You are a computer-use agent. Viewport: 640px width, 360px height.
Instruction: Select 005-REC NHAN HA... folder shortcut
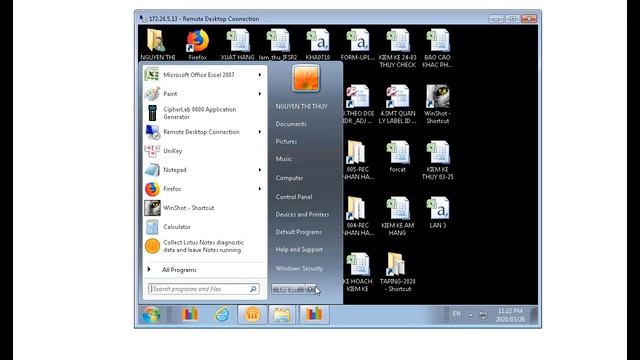[358, 160]
